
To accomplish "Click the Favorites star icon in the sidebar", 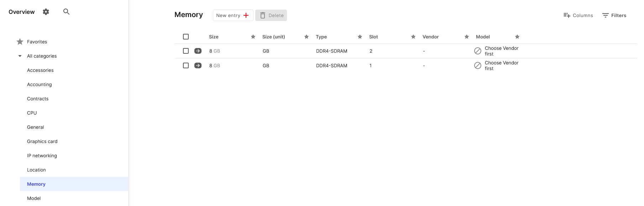I will coord(20,42).
